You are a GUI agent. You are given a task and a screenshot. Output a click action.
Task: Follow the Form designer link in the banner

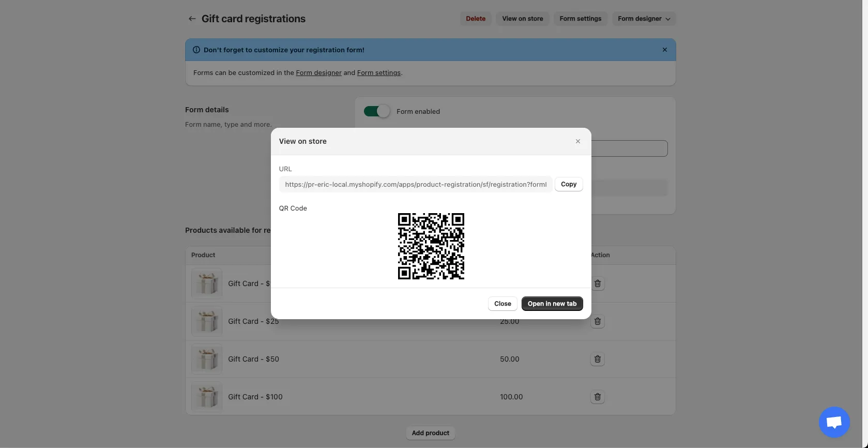click(x=318, y=73)
